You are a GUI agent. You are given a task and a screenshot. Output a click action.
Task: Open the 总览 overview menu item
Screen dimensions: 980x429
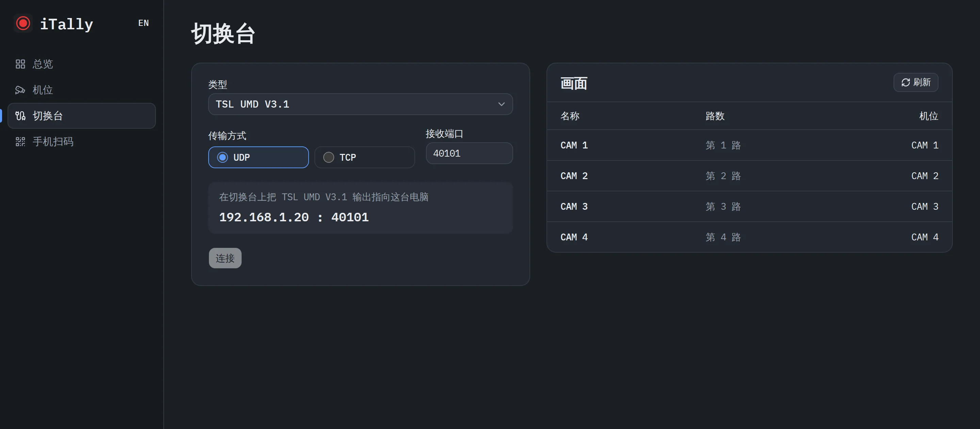point(81,64)
